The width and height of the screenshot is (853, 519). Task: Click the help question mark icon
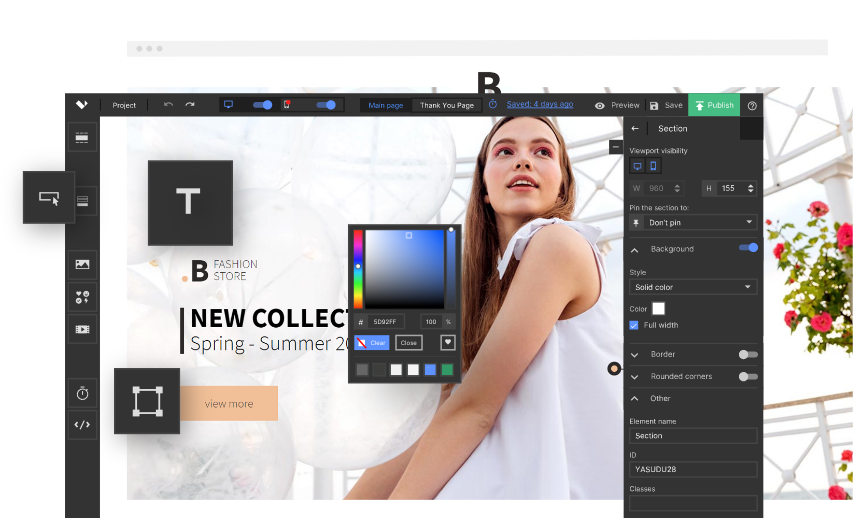coord(752,105)
